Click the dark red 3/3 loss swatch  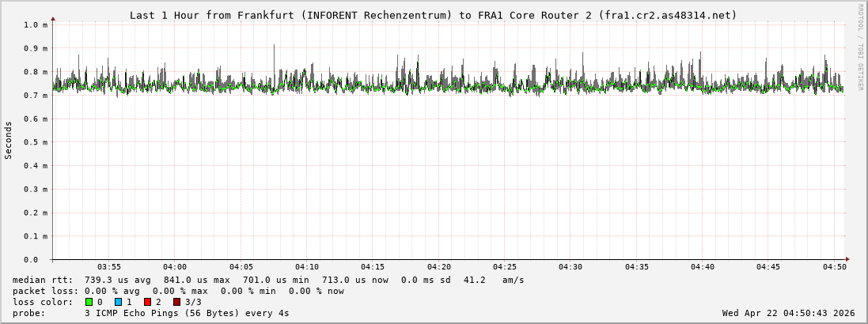coord(176,302)
